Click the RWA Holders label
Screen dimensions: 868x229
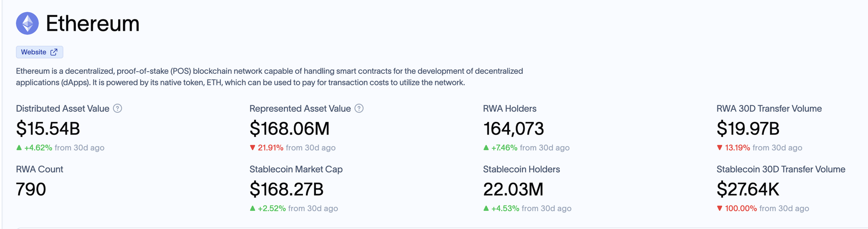coord(510,108)
